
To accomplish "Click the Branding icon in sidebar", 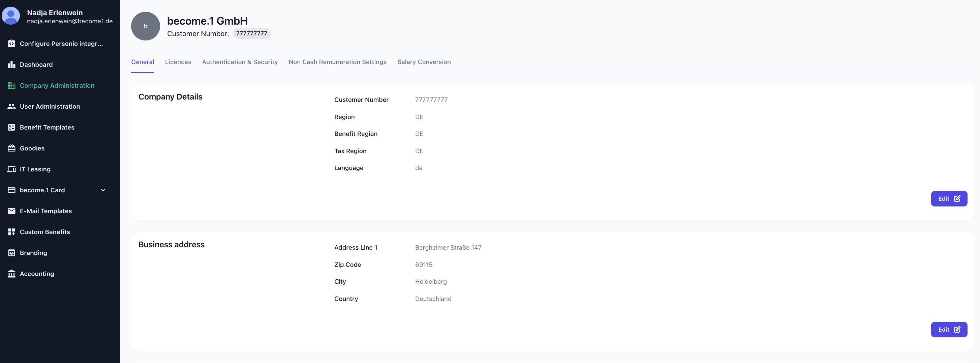I will tap(11, 253).
